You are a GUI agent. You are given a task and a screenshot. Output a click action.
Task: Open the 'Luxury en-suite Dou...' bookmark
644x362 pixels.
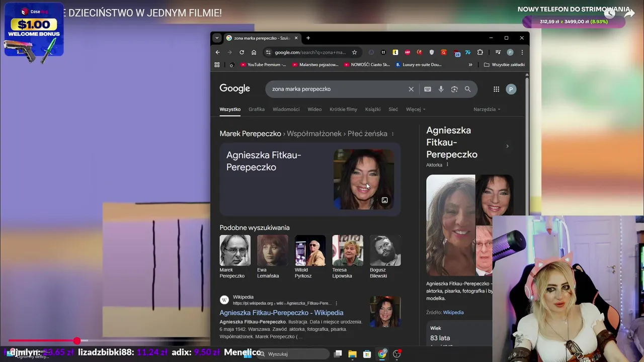click(x=419, y=64)
